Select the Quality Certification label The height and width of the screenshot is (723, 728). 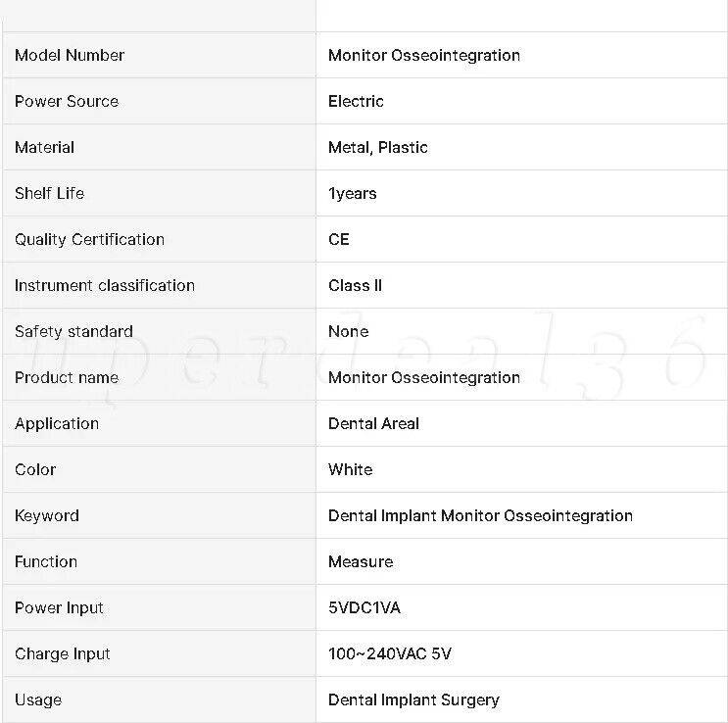(89, 239)
